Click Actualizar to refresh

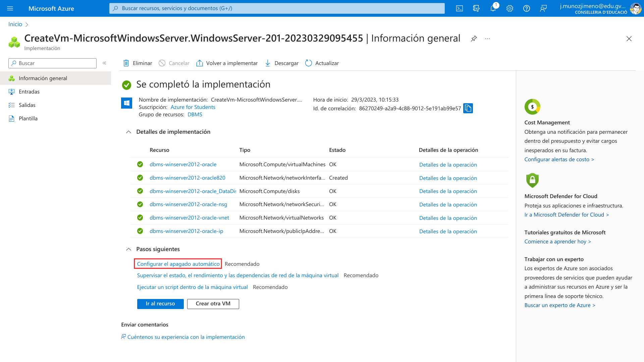322,63
